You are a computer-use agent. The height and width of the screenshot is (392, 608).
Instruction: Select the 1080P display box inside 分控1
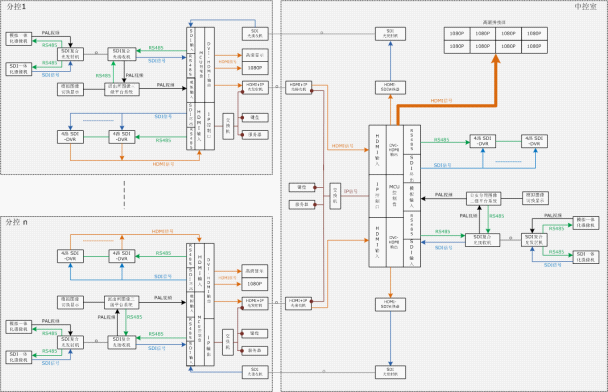coord(255,68)
